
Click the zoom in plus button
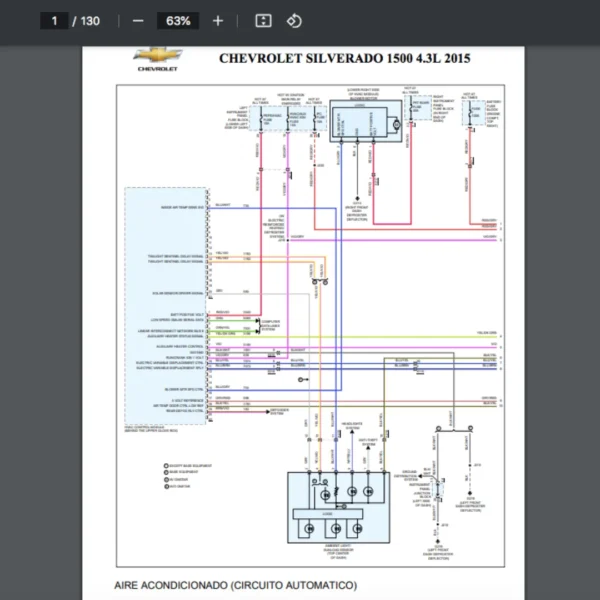pos(218,20)
